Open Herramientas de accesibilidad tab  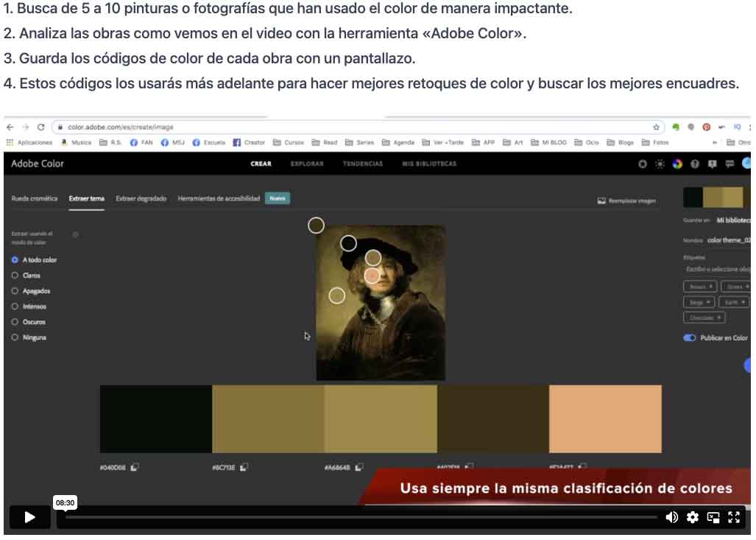click(219, 198)
